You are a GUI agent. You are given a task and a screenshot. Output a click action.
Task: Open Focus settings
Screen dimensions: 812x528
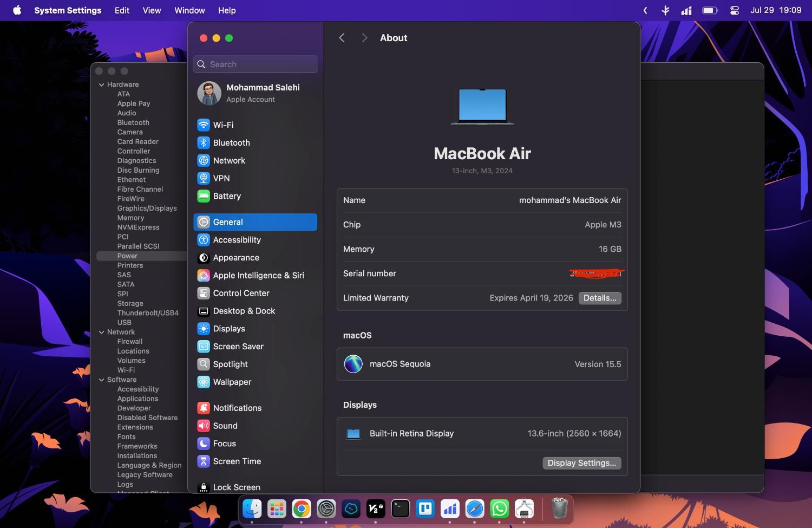coord(255,444)
